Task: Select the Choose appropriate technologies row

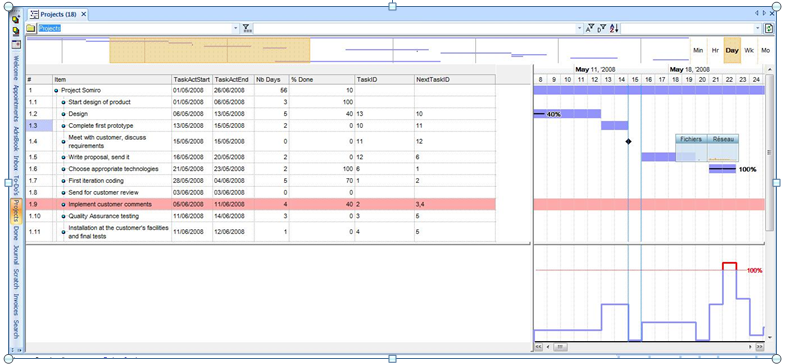Action: point(260,169)
